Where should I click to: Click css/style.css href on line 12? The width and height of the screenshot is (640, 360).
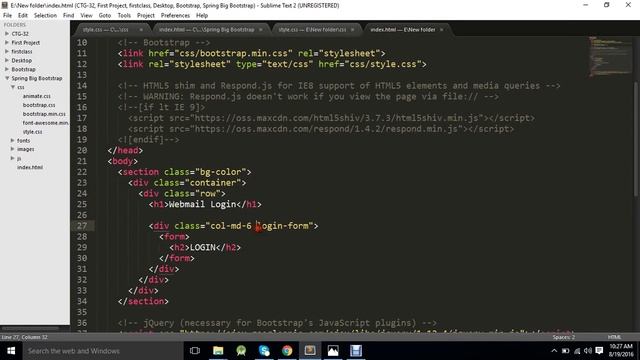(x=383, y=64)
